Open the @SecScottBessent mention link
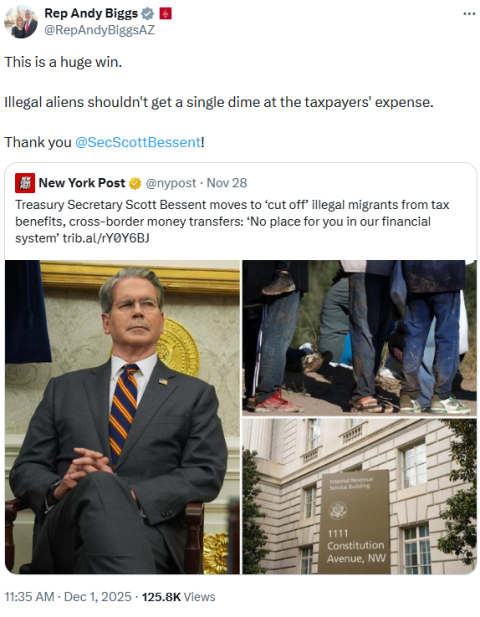Screen dimensions: 480x617 coord(138,142)
